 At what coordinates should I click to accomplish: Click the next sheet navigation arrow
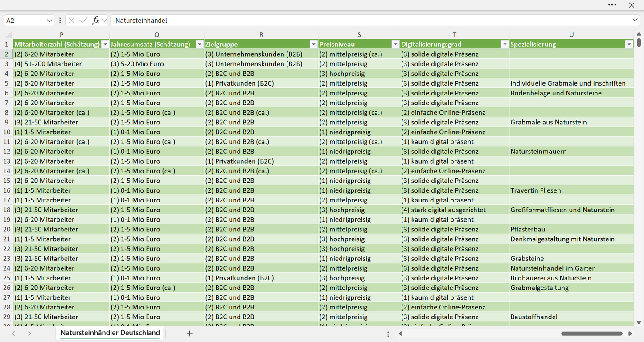[29, 334]
